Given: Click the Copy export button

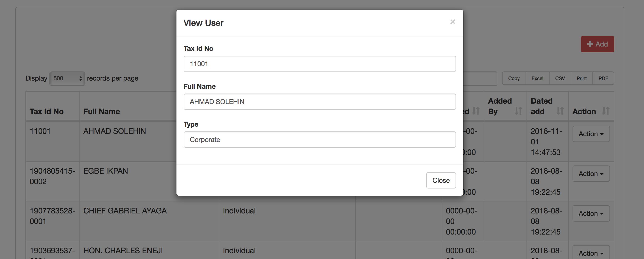Looking at the screenshot, I should coord(514,78).
